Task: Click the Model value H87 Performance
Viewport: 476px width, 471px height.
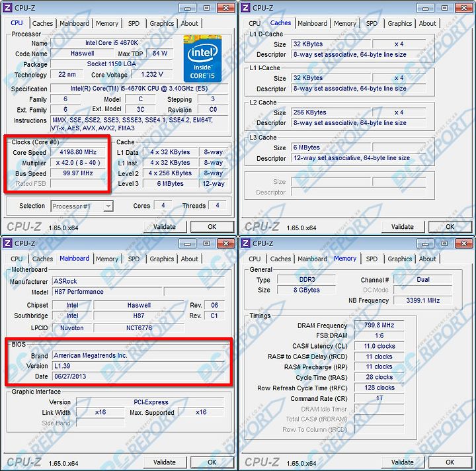Action: point(107,292)
